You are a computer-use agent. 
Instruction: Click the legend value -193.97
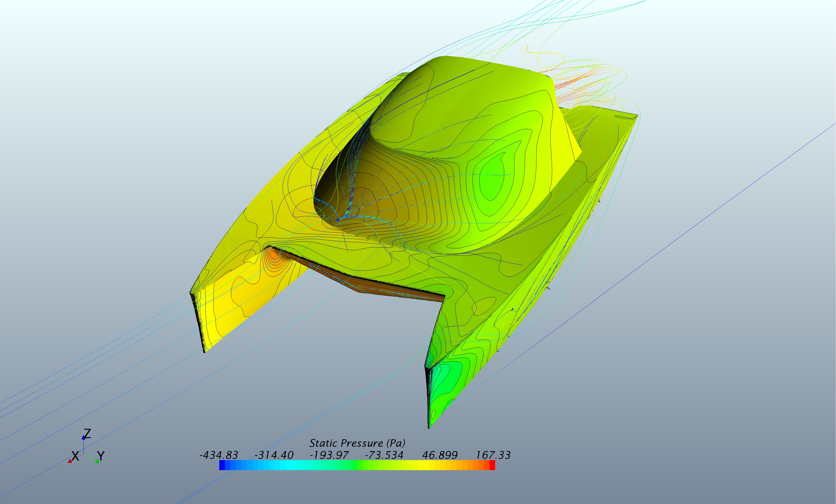(329, 455)
